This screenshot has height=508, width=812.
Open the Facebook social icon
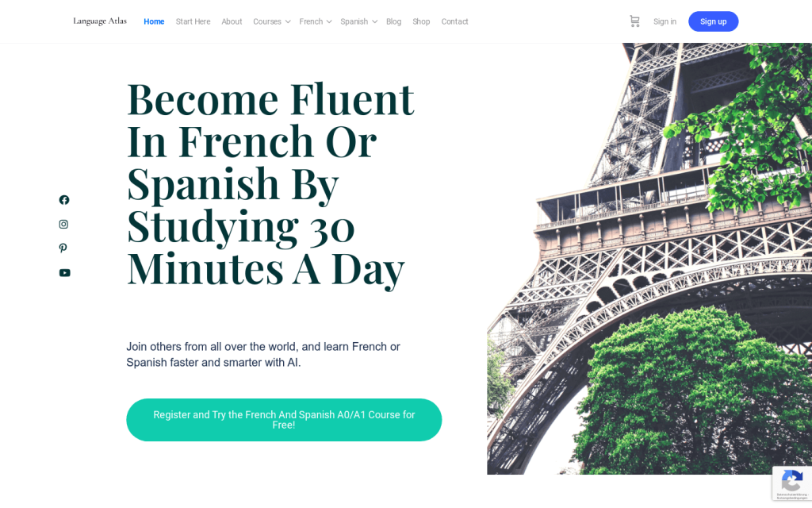tap(64, 200)
